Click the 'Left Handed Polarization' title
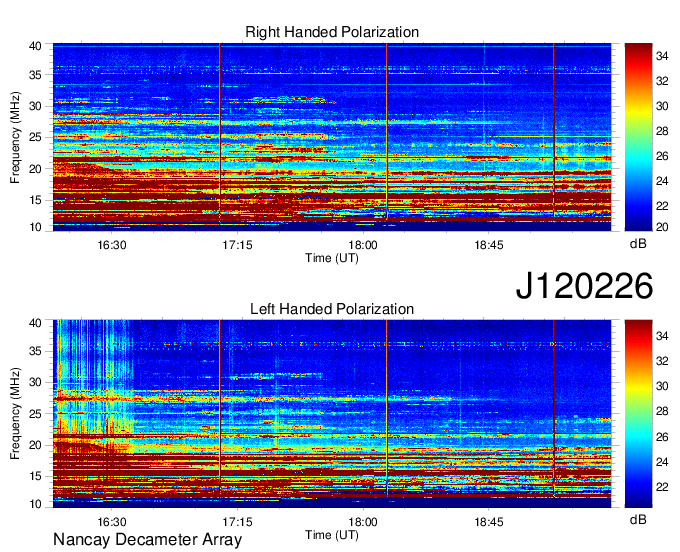The height and width of the screenshot is (552, 680). [332, 309]
